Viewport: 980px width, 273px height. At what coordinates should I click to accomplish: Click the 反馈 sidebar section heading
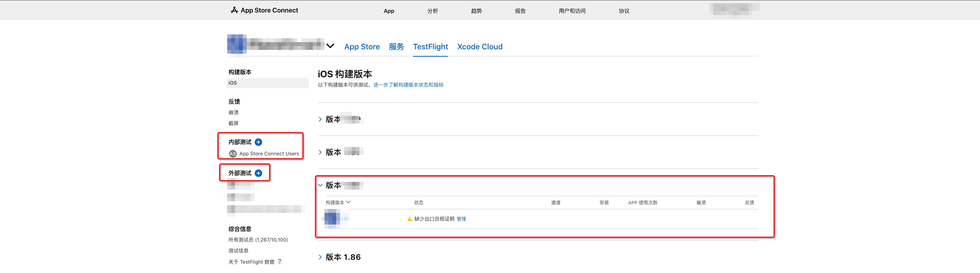pos(234,102)
